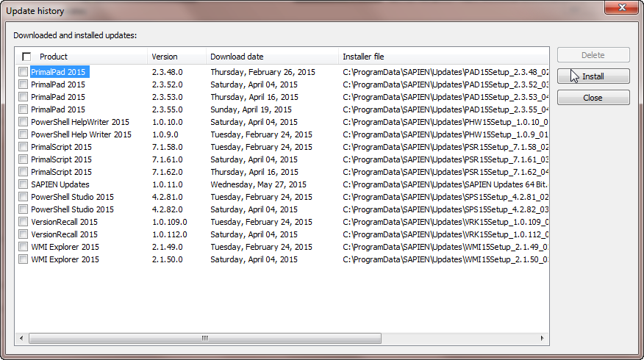
Task: Click the disabled Delete button
Action: [x=593, y=55]
